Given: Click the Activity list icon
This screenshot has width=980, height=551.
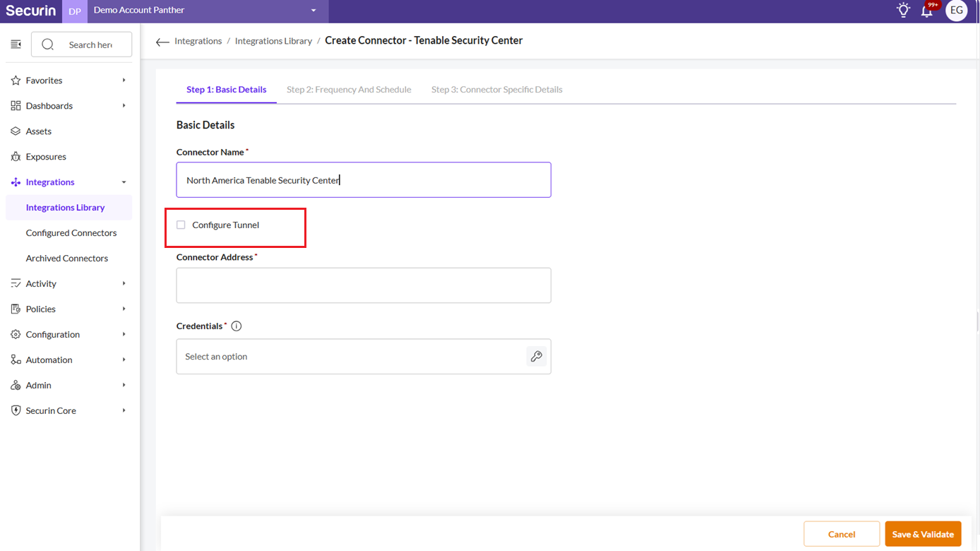Looking at the screenshot, I should click(16, 284).
